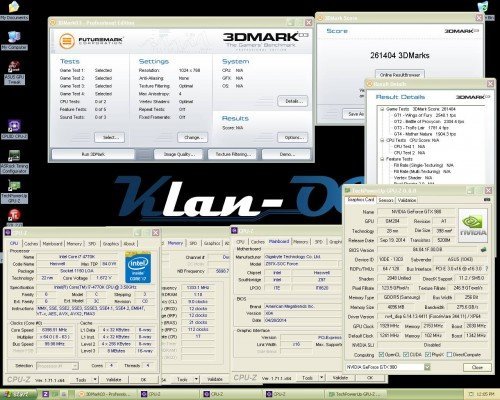500x400 pixels.
Task: Select the GT4 - Mother Nature result row
Action: coord(425,134)
